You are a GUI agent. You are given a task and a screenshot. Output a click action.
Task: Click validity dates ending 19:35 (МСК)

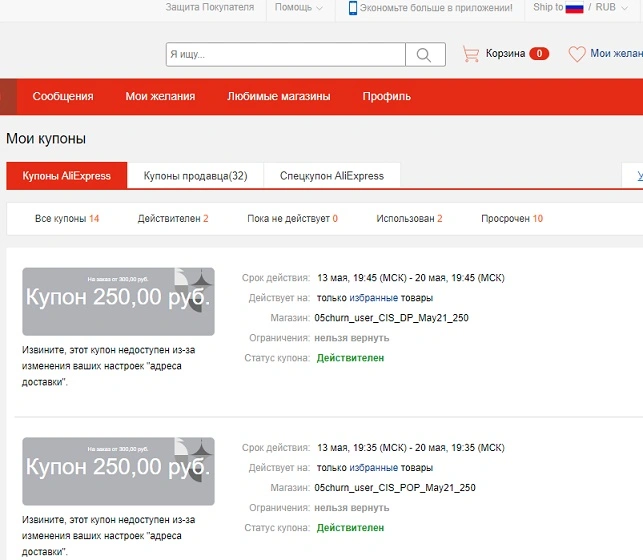[411, 448]
